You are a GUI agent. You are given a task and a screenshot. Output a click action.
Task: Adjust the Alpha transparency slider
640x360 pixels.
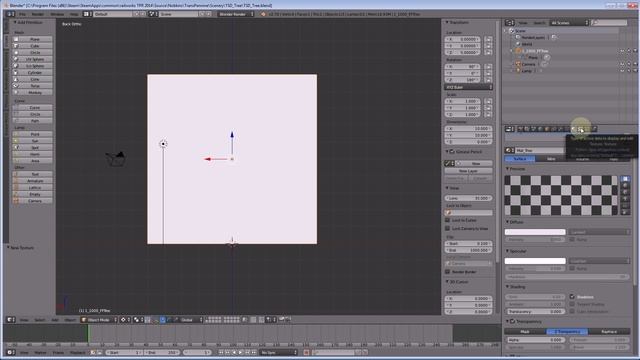click(x=535, y=340)
